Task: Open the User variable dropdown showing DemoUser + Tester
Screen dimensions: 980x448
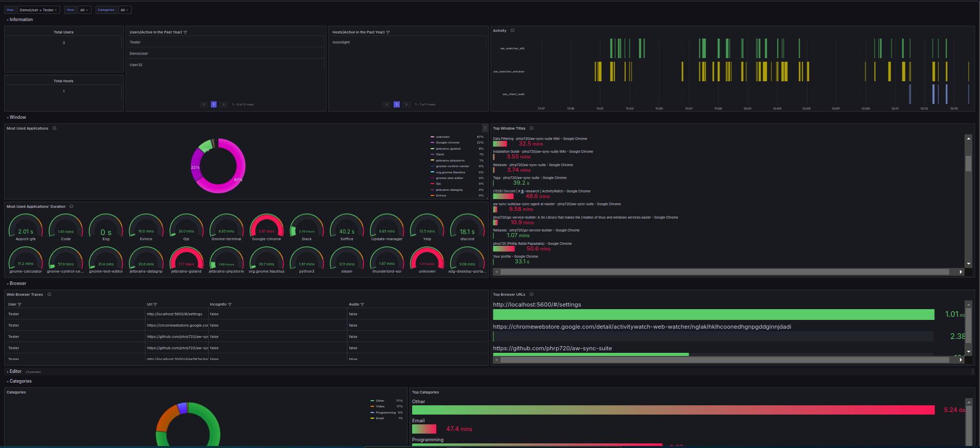Action: [39, 10]
